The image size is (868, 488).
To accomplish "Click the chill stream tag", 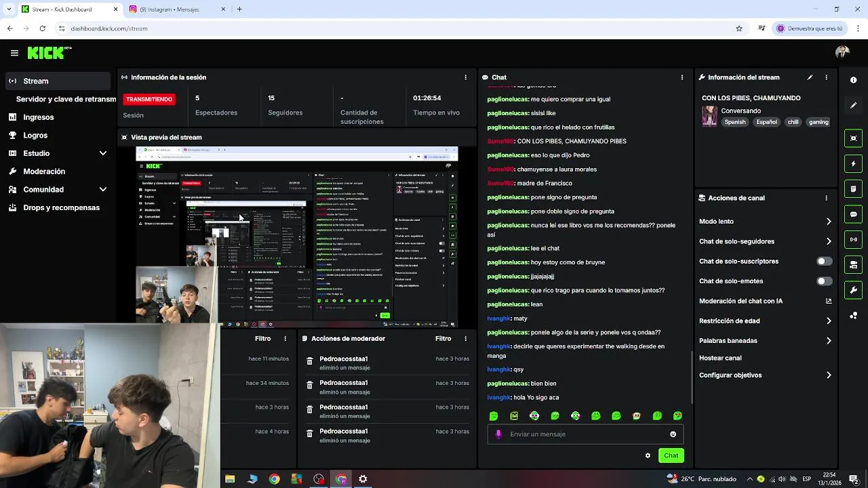I will click(x=793, y=122).
